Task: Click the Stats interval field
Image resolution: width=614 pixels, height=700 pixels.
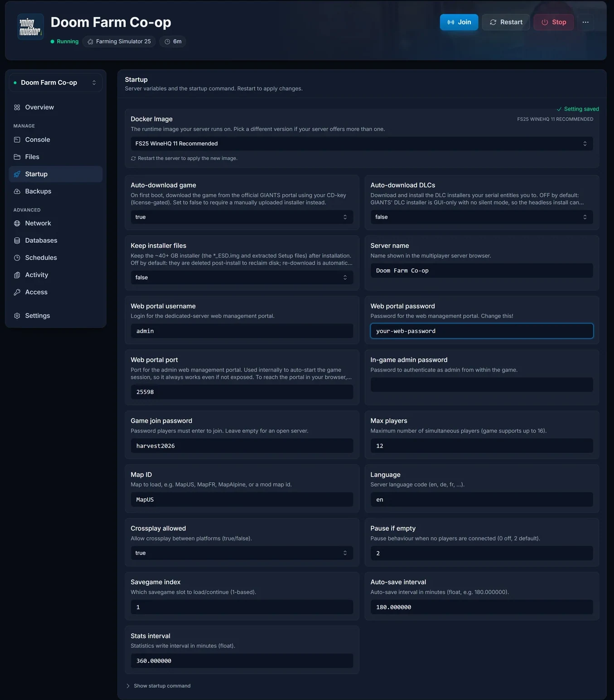Action: (242, 661)
